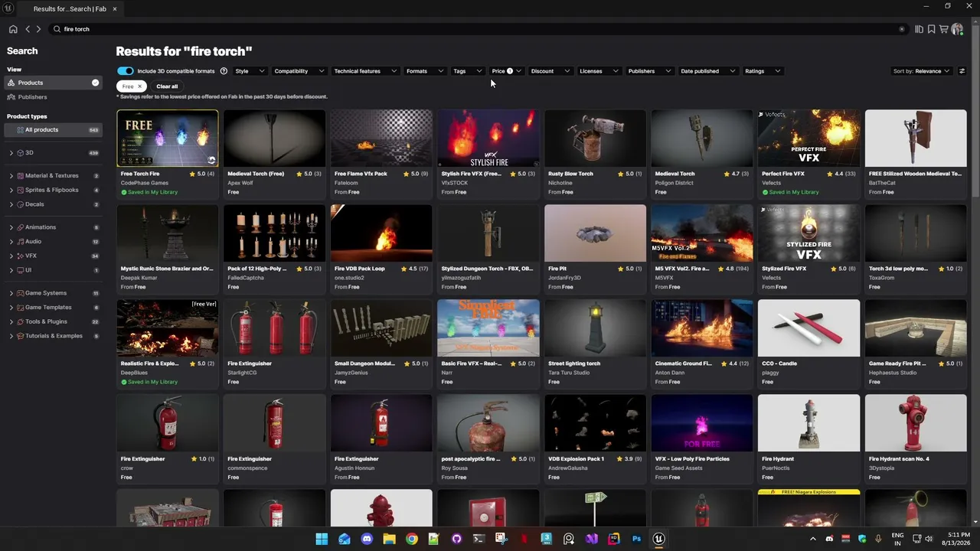Open the Licenses filter dropdown
980x551 pixels.
coord(599,71)
